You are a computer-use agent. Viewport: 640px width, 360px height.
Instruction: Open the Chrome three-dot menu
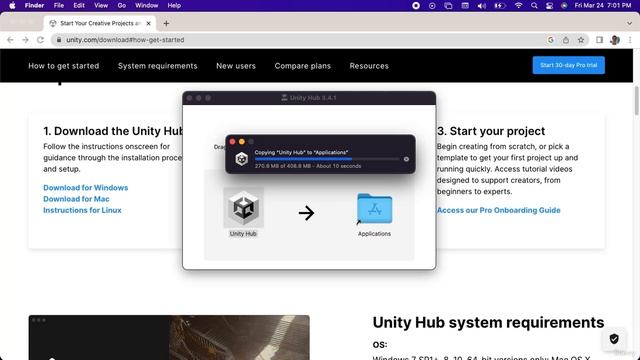click(630, 40)
